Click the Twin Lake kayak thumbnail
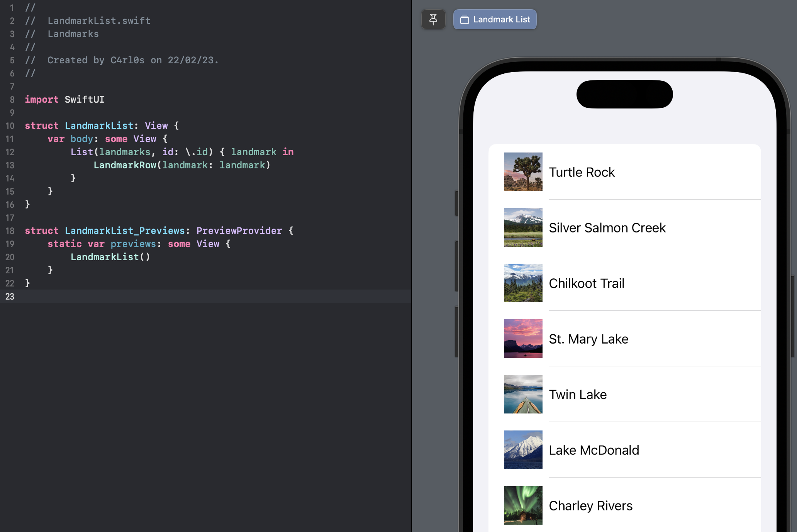Image resolution: width=797 pixels, height=532 pixels. (x=523, y=394)
